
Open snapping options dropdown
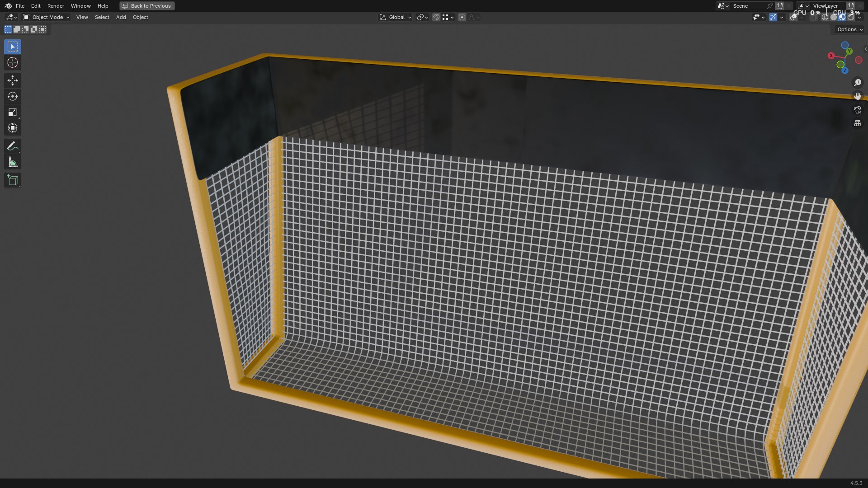tap(448, 17)
